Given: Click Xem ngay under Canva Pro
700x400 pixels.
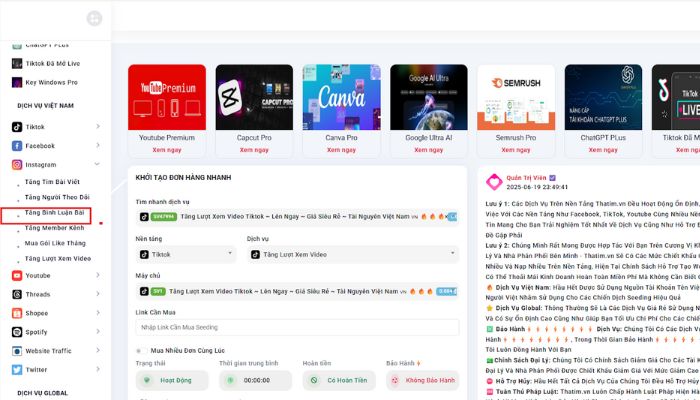Looking at the screenshot, I should click(x=341, y=150).
